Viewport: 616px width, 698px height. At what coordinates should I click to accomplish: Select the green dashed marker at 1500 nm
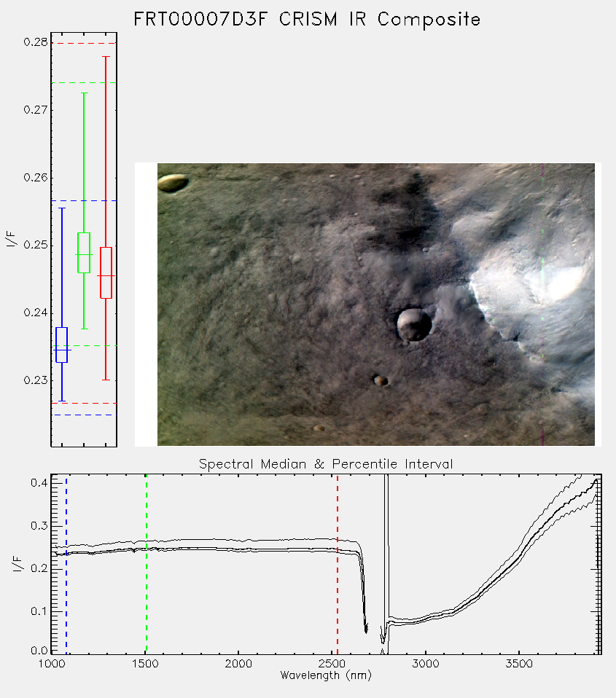pyautogui.click(x=147, y=564)
